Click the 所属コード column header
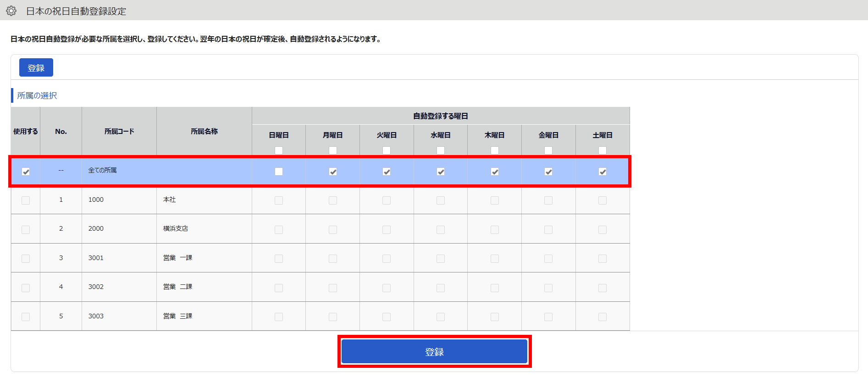The height and width of the screenshot is (383, 868). pyautogui.click(x=119, y=131)
